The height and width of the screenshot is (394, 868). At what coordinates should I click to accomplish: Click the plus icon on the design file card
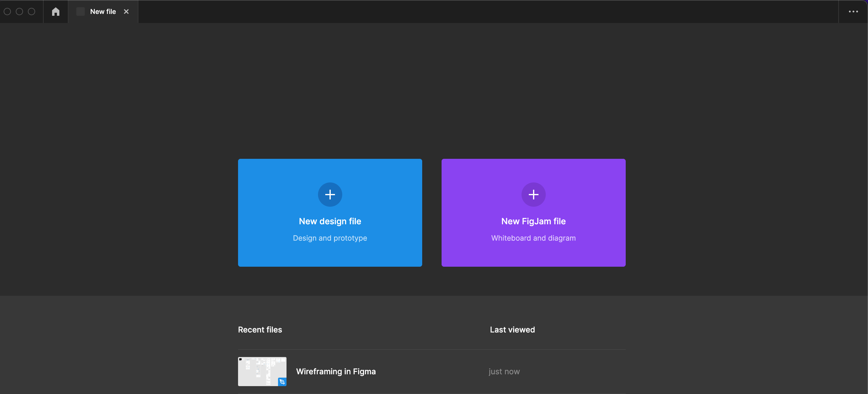(330, 194)
